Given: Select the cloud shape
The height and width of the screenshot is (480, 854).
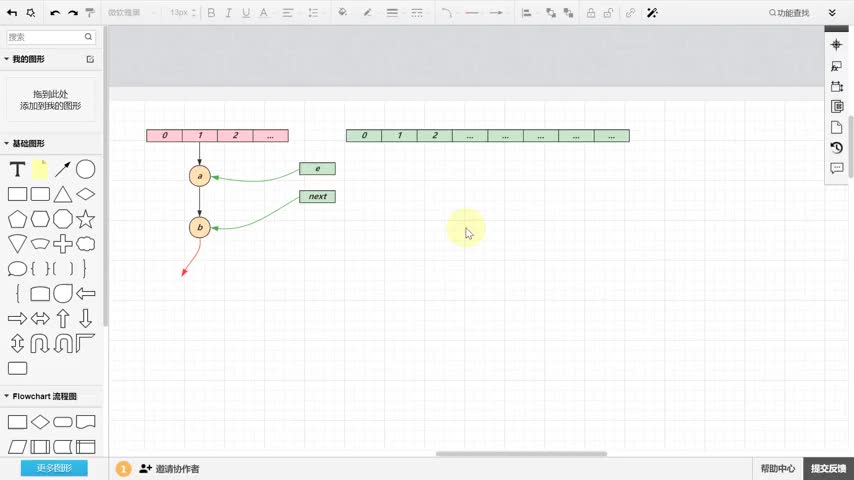Looking at the screenshot, I should coord(86,244).
